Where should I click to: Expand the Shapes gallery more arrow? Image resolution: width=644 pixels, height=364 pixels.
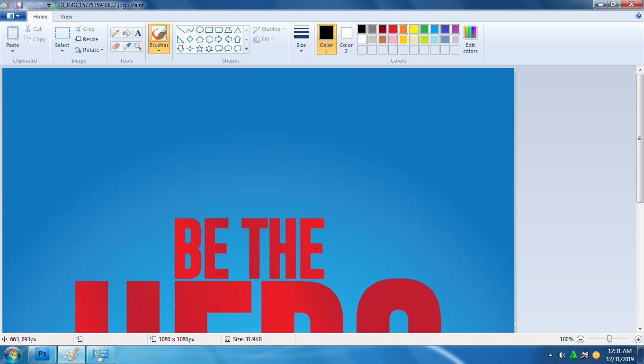pos(246,48)
